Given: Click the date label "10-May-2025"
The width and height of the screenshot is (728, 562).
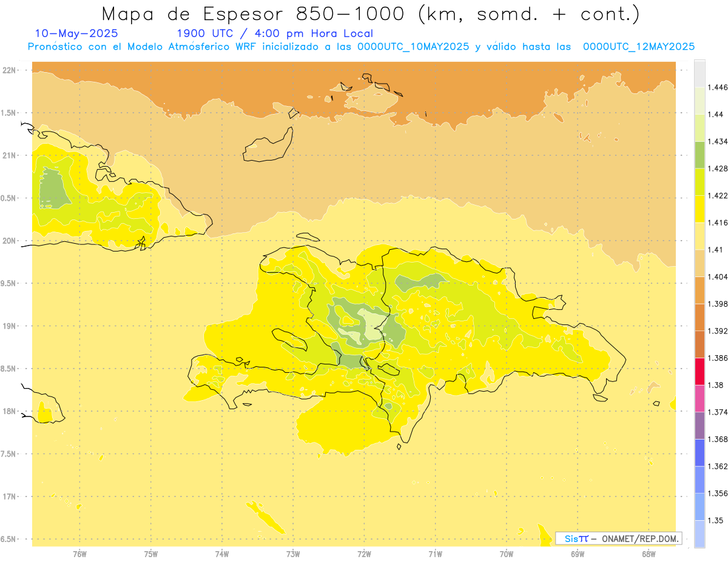Looking at the screenshot, I should [x=76, y=33].
